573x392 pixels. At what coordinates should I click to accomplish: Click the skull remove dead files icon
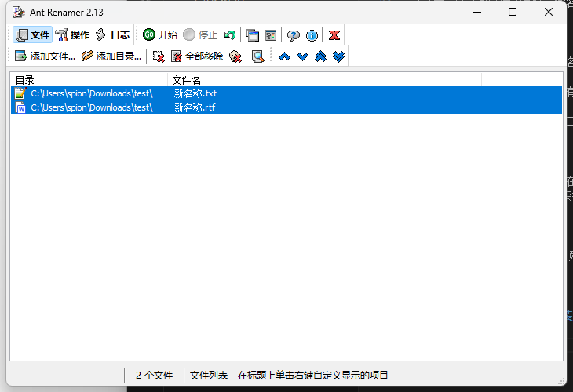[x=235, y=56]
